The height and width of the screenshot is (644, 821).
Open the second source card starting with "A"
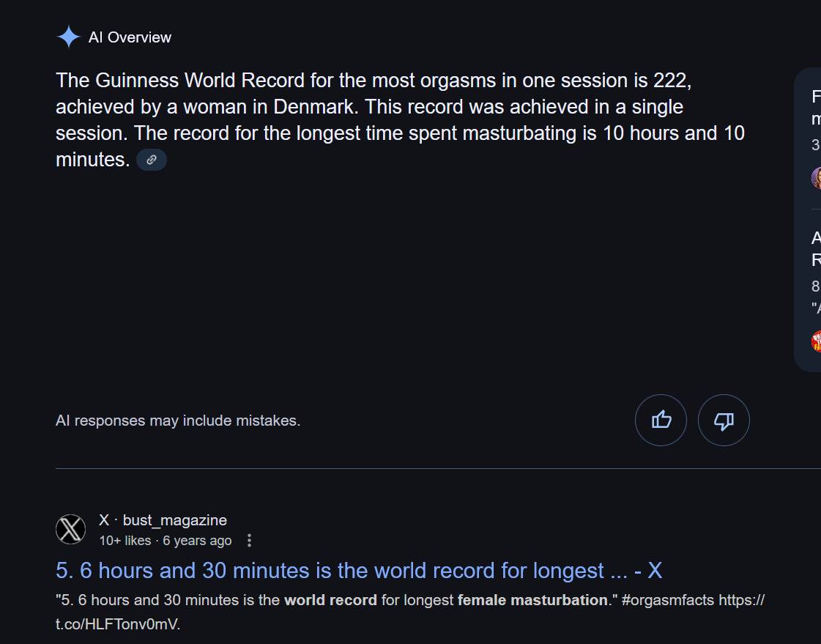tap(816, 249)
